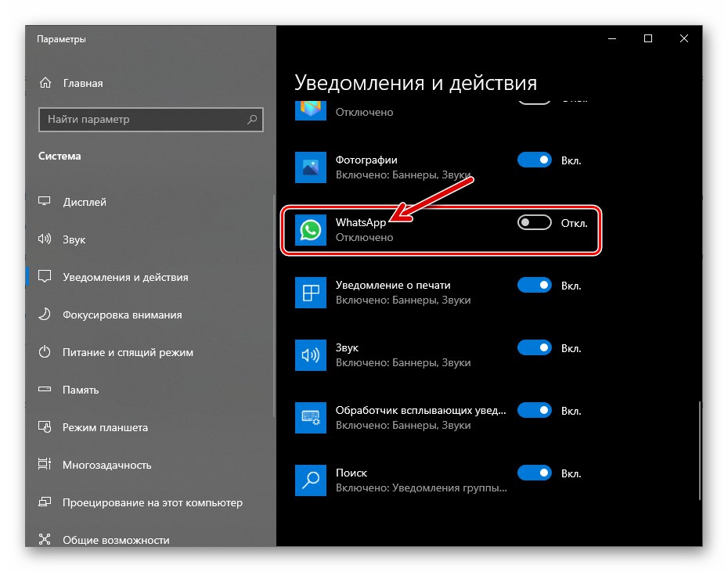Click the Система section heading
This screenshot has height=572, width=728.
pyautogui.click(x=59, y=156)
